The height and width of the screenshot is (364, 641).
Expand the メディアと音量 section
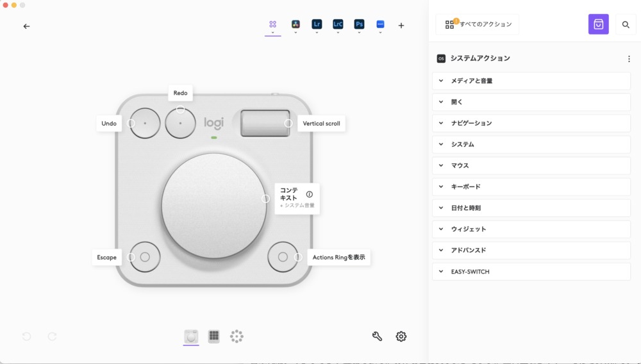pyautogui.click(x=531, y=81)
